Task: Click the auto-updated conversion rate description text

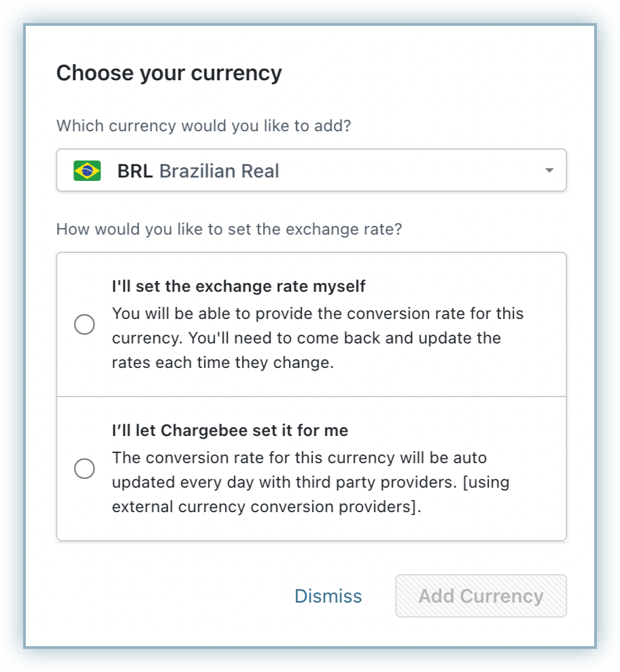Action: 299,458
